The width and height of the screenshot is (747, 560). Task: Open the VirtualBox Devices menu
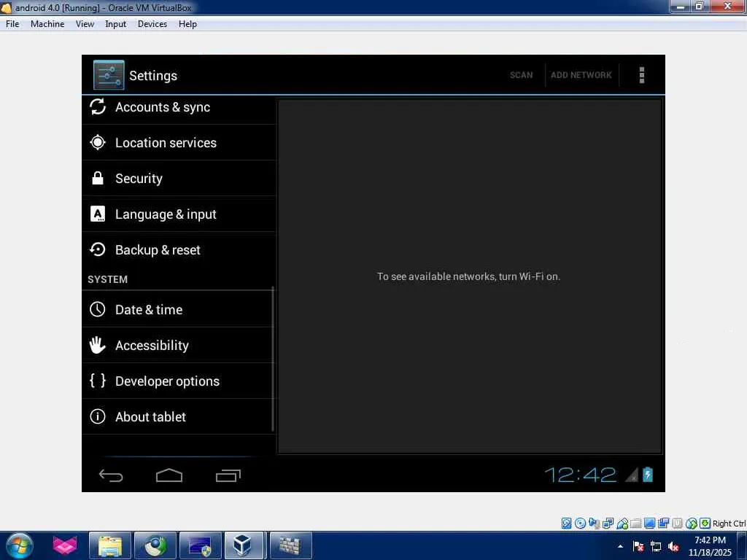(152, 24)
